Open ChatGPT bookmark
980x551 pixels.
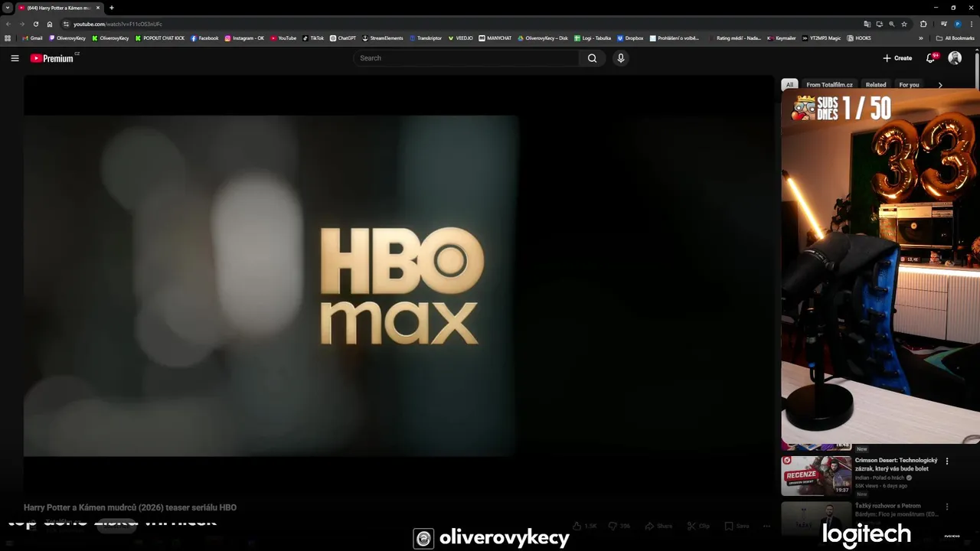click(x=343, y=37)
